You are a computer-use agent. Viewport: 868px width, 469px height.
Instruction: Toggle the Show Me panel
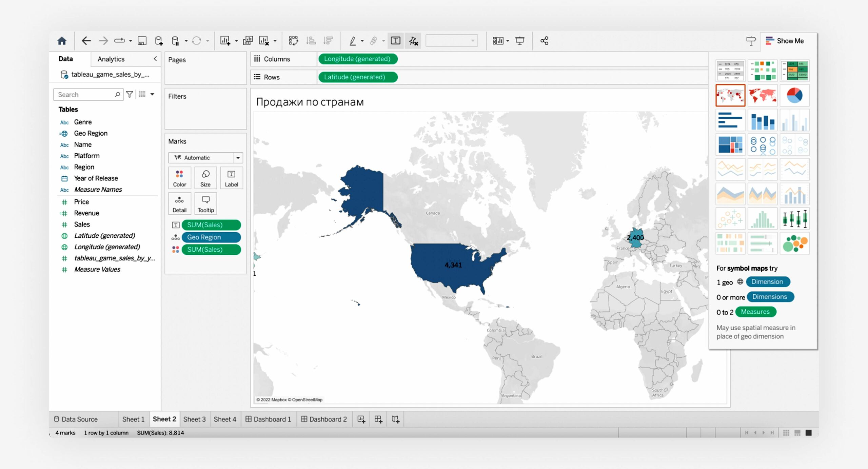tap(785, 41)
